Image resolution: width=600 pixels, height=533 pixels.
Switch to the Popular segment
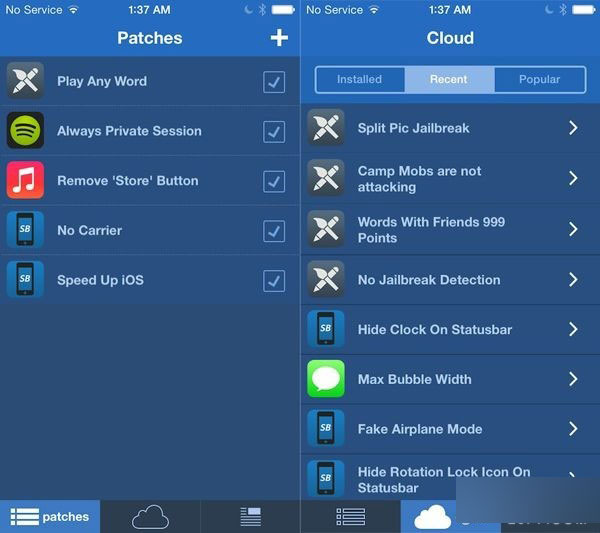pos(540,80)
